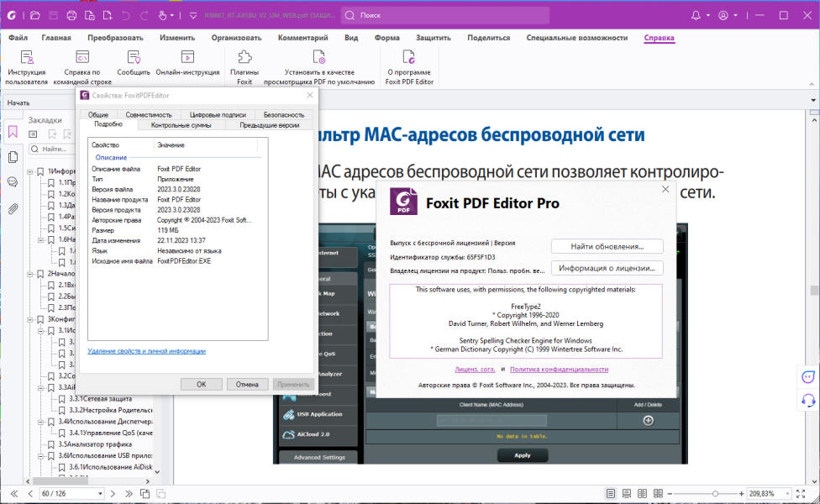
Task: Click Информация о лицензии button
Action: click(x=607, y=268)
